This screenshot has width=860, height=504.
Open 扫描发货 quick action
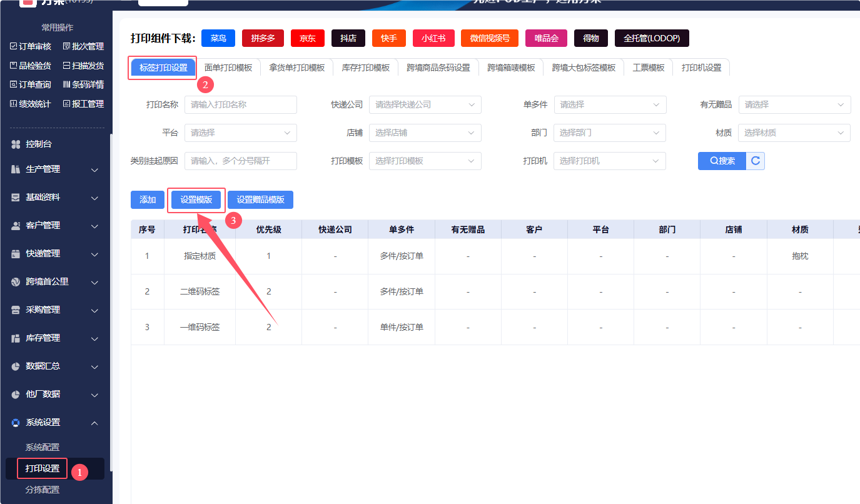tap(83, 66)
